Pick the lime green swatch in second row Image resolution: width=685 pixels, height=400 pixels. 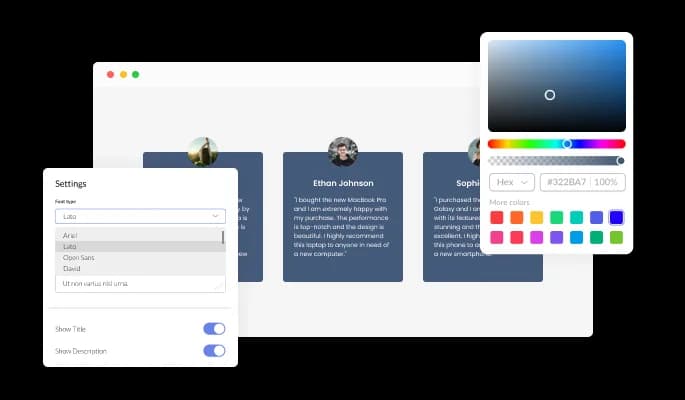(x=616, y=237)
